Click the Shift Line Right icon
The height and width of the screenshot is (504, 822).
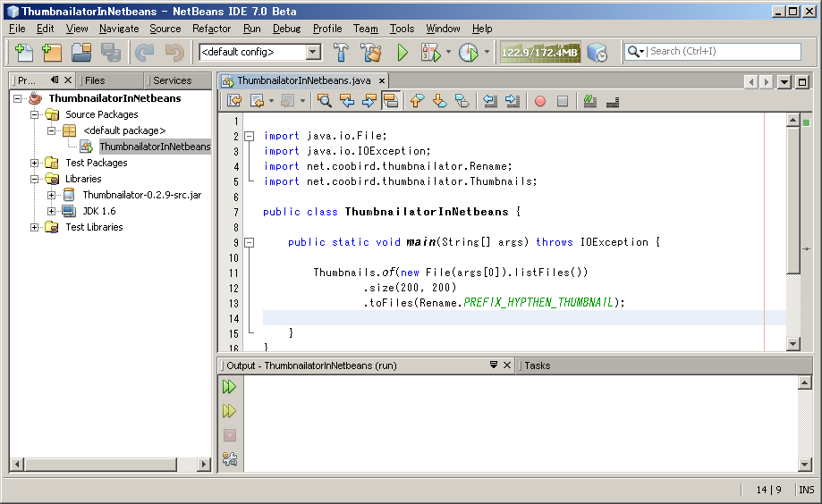tap(513, 101)
